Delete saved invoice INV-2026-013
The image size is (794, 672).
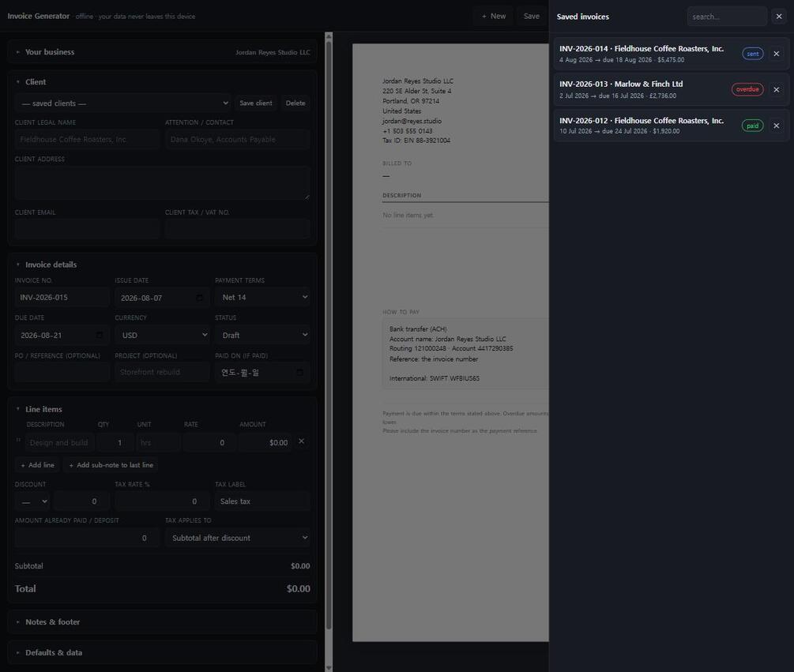(777, 89)
